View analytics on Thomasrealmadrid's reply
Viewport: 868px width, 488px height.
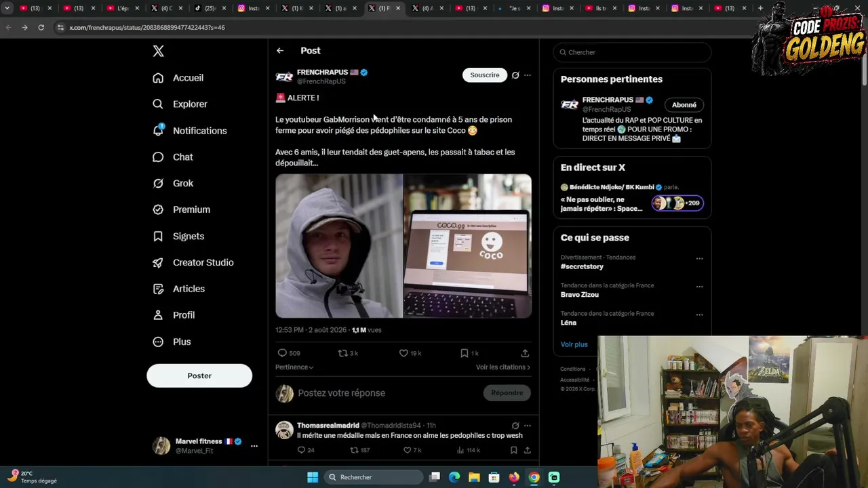(x=460, y=450)
